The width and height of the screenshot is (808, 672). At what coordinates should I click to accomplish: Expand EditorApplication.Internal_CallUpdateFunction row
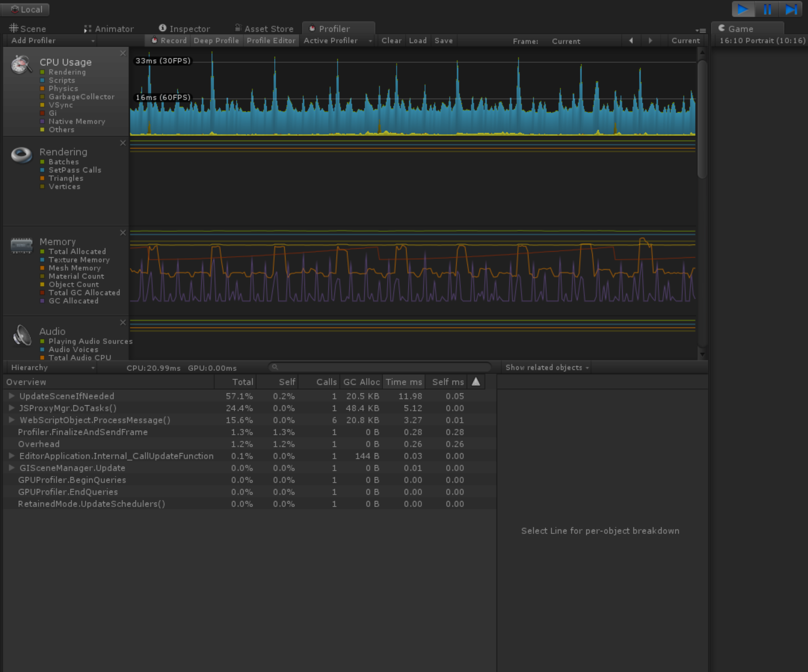(x=11, y=456)
